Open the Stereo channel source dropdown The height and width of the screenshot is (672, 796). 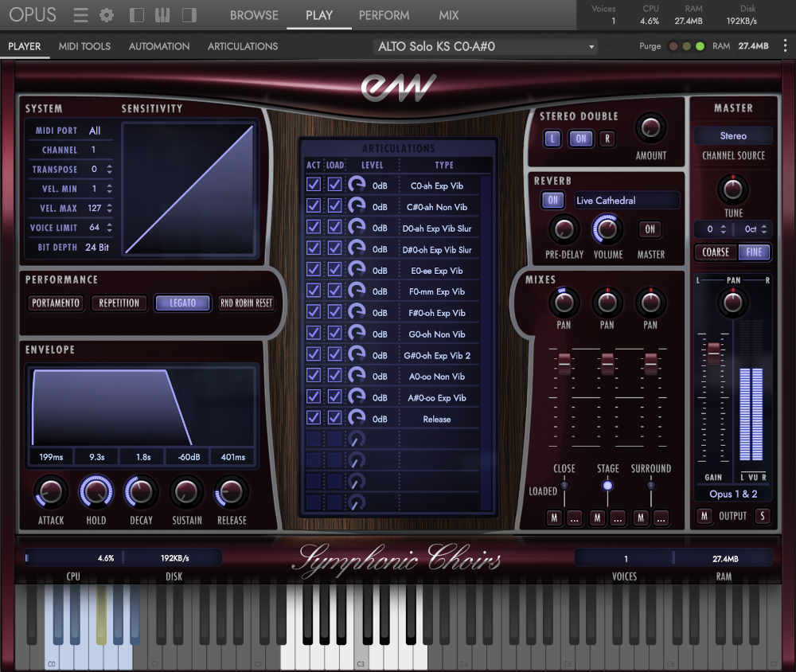pyautogui.click(x=732, y=135)
